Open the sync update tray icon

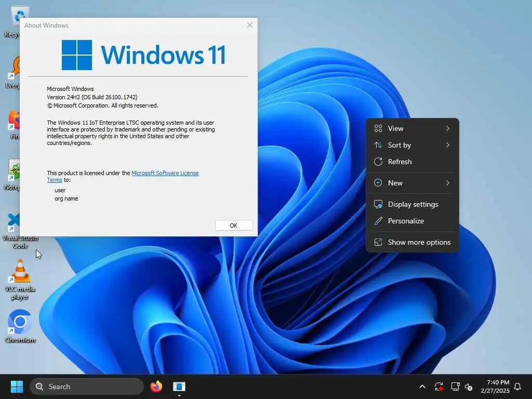pos(438,387)
